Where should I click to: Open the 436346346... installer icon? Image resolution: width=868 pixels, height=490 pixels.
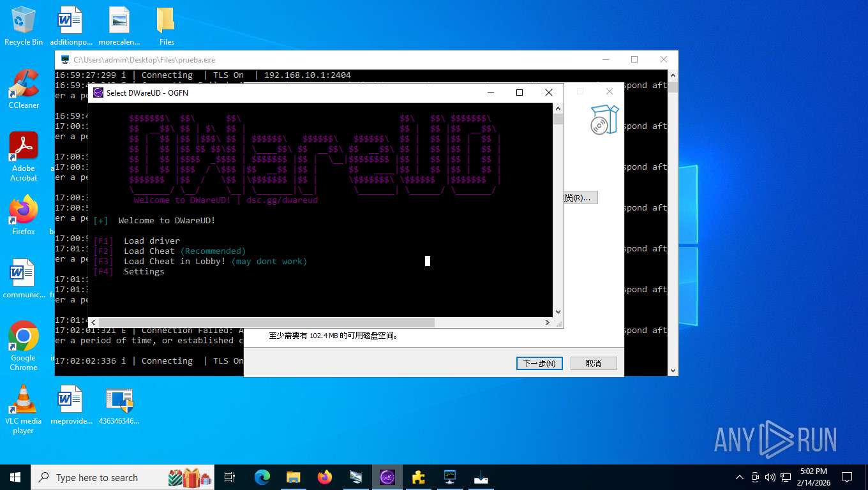[119, 405]
